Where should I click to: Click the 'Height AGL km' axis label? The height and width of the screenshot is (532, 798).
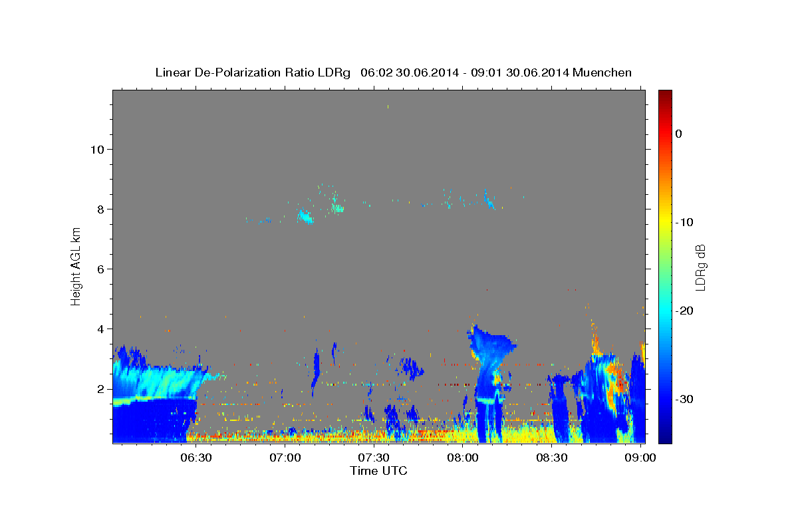(x=76, y=267)
